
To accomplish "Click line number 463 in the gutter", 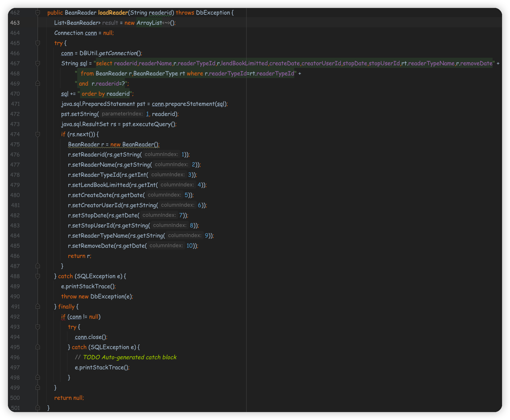I will click(15, 23).
